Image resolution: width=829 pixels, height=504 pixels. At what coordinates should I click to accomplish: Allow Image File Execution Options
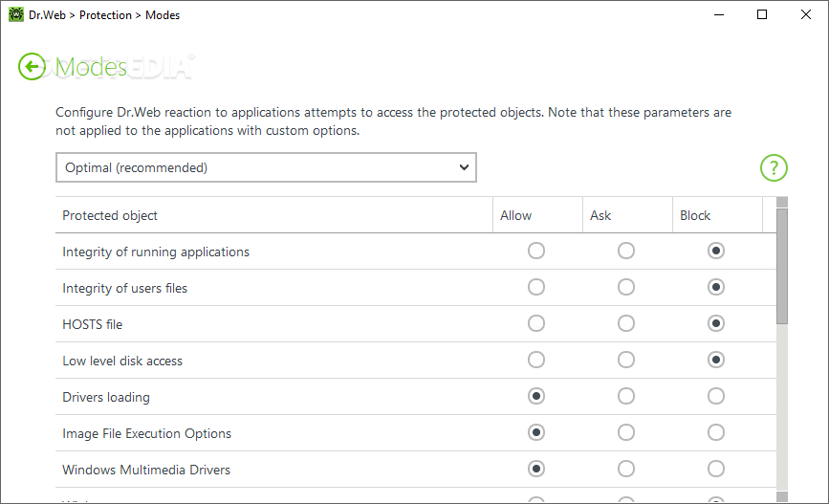pyautogui.click(x=536, y=432)
